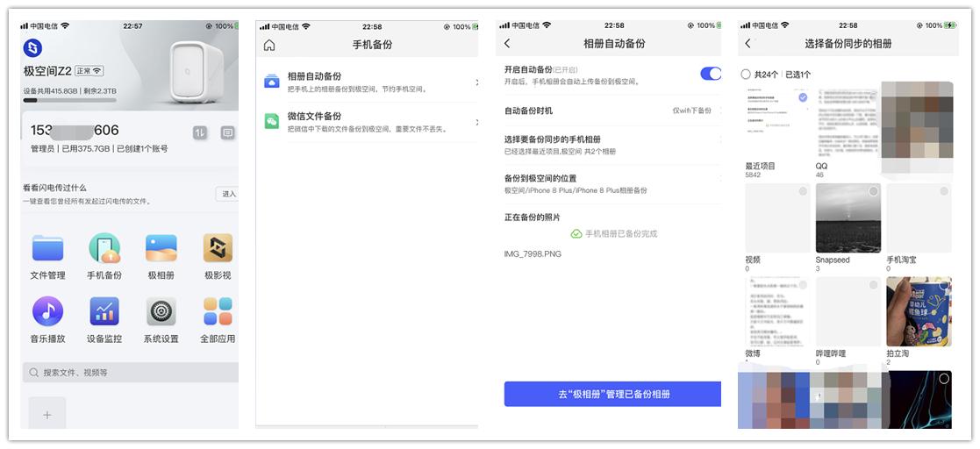Open 设备监控 monitoring icon
Viewport: 980px width, 449px height.
pos(104,311)
